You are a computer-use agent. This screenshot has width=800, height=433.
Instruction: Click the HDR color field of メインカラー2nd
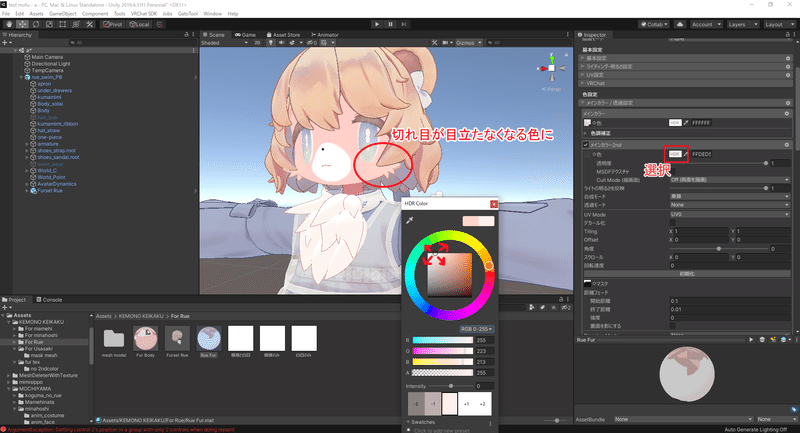tap(675, 154)
